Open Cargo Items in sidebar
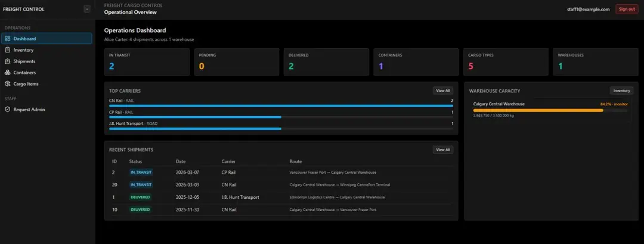644x244 pixels. click(x=47, y=84)
